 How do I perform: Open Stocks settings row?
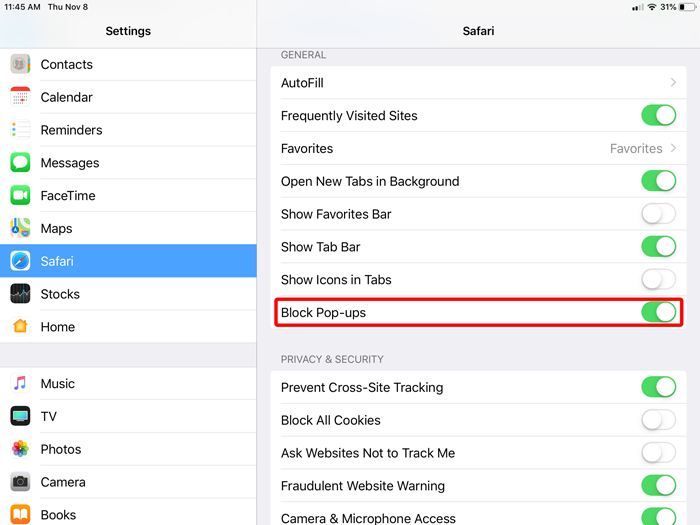[x=128, y=294]
